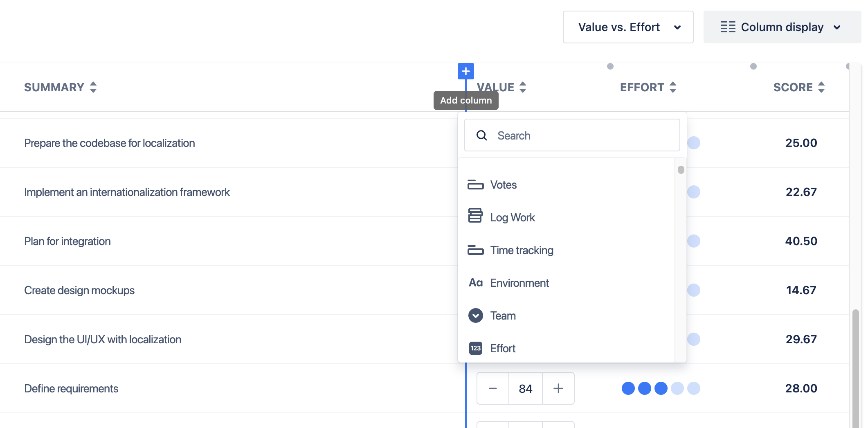Click the dropdown list scrollbar thumb

(681, 170)
